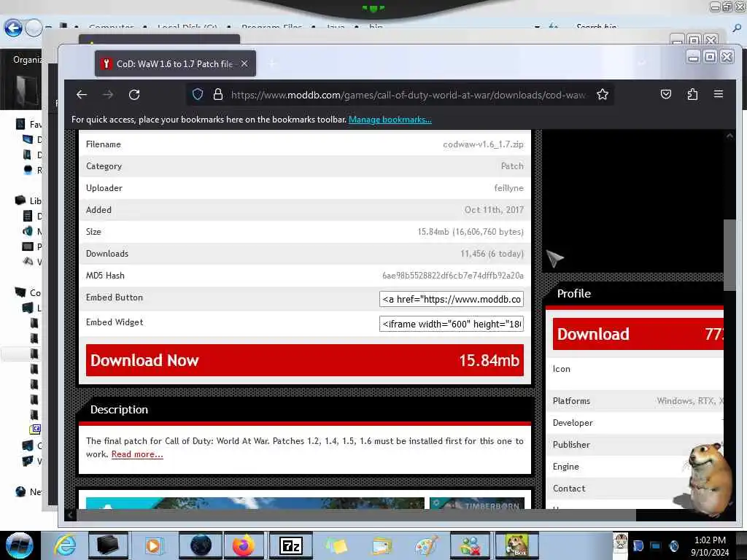Click Explorer window Organize menu

pyautogui.click(x=27, y=60)
